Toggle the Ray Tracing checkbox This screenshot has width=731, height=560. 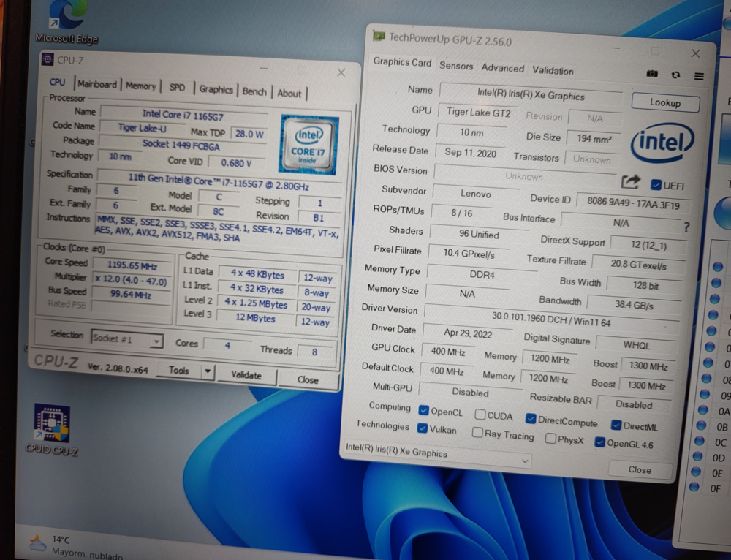pos(477,432)
